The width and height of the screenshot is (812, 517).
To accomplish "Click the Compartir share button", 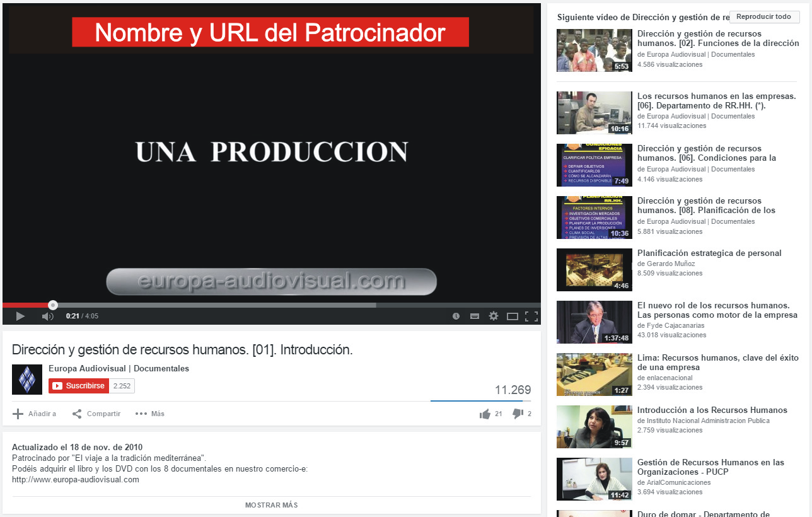I will (x=96, y=414).
